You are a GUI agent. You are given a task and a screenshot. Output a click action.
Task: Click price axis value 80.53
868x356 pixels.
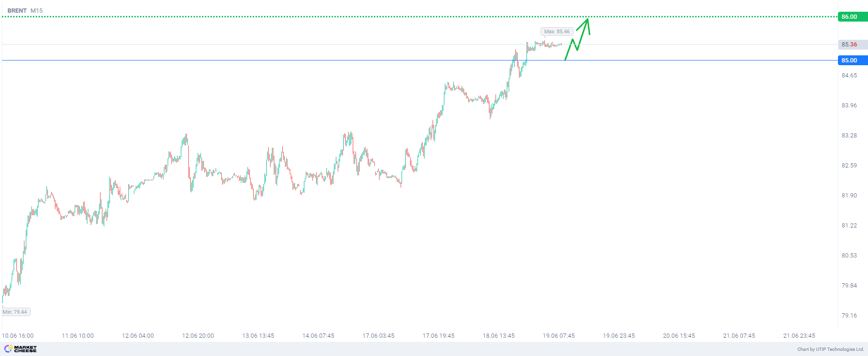(x=849, y=256)
